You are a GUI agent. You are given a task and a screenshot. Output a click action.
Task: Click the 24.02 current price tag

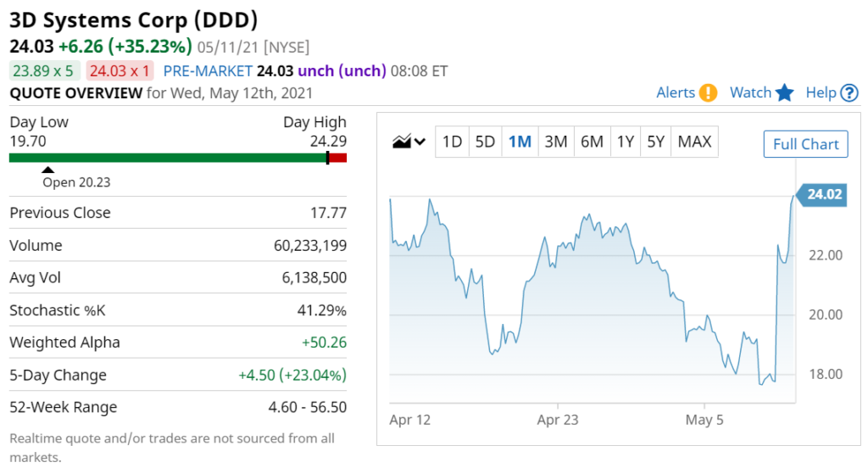821,194
